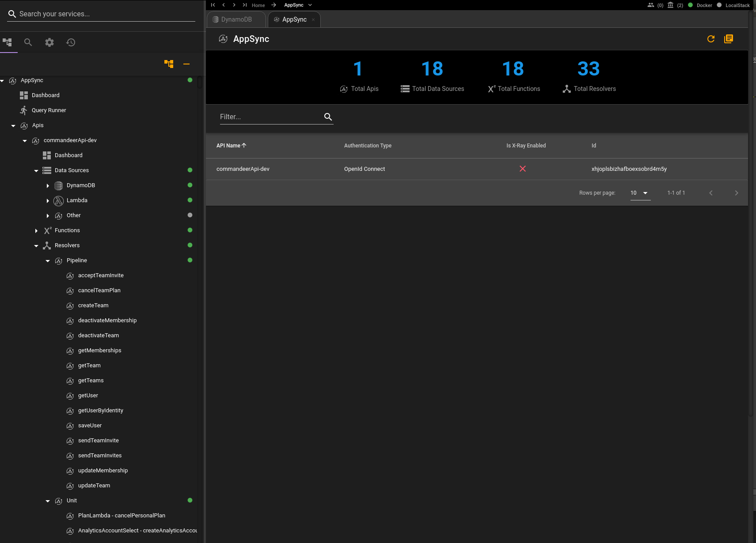Open the sidebar search icon
The height and width of the screenshot is (543, 756).
[x=28, y=42]
